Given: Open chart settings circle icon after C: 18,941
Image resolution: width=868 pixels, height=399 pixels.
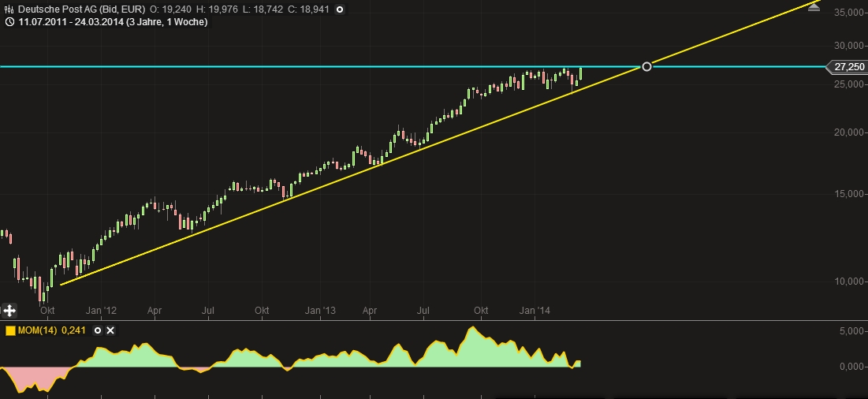Looking at the screenshot, I should click(340, 9).
